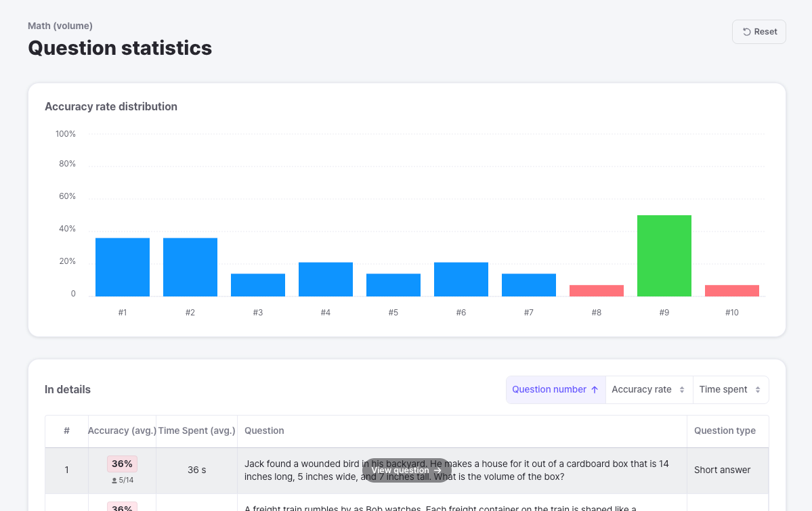Click the sort arrows icon beside Accuracy rate

click(682, 390)
